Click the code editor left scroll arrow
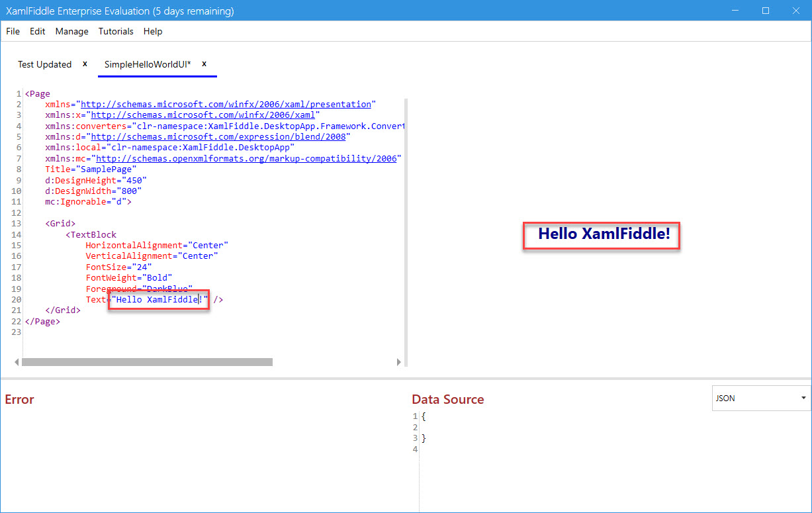 click(x=17, y=362)
